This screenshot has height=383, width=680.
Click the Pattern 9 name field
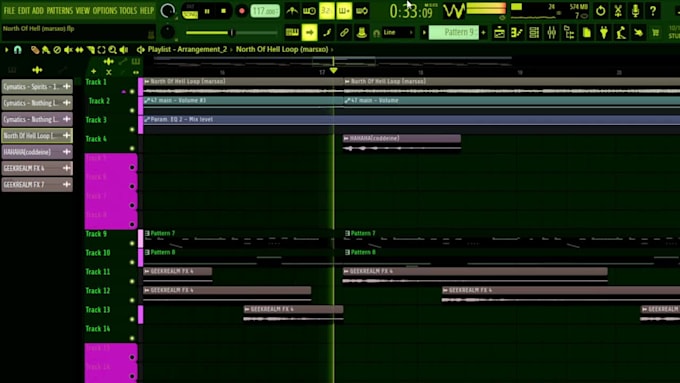(x=454, y=32)
